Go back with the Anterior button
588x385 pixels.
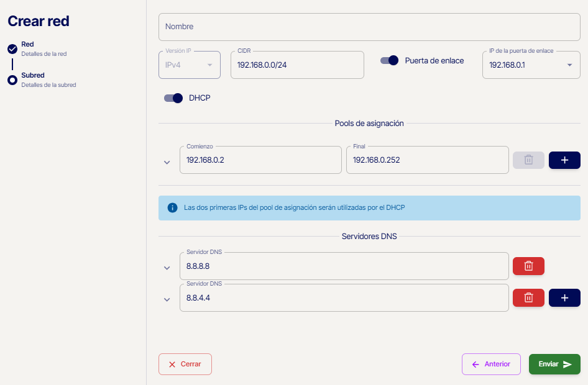tap(491, 365)
